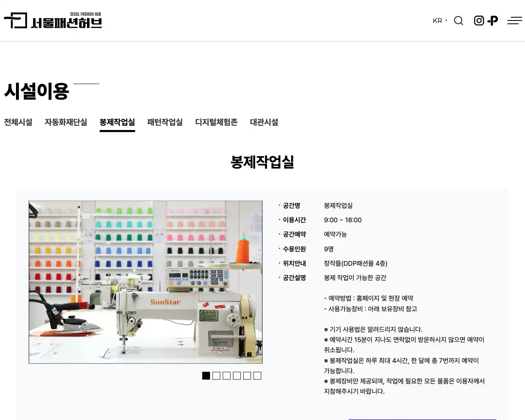Switch to the 대관시설 tab

(x=264, y=122)
